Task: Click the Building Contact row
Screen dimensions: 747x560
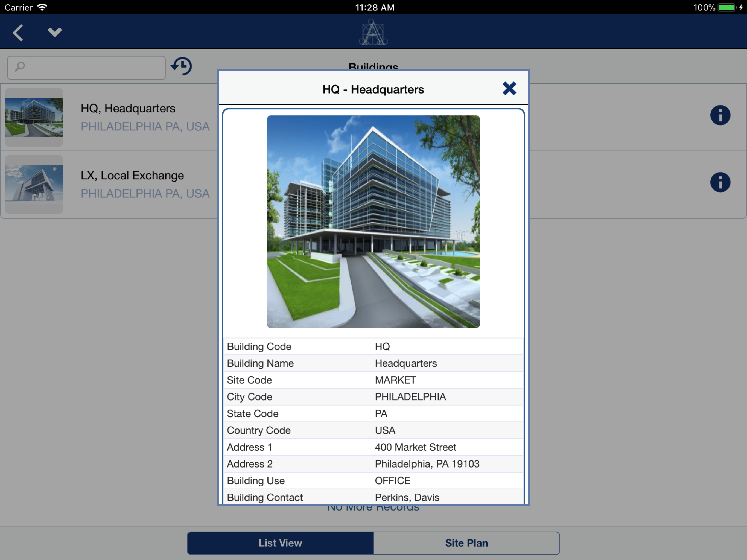Action: pyautogui.click(x=373, y=497)
